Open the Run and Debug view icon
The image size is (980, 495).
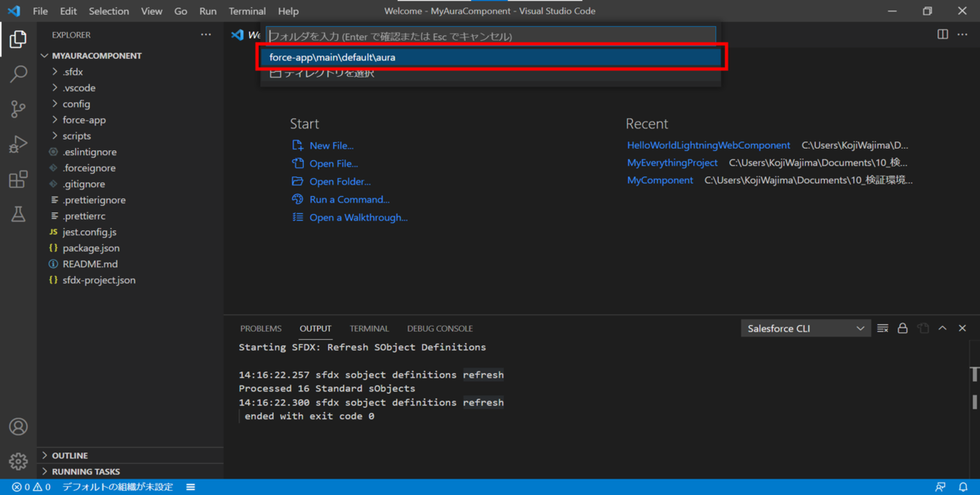pyautogui.click(x=18, y=145)
